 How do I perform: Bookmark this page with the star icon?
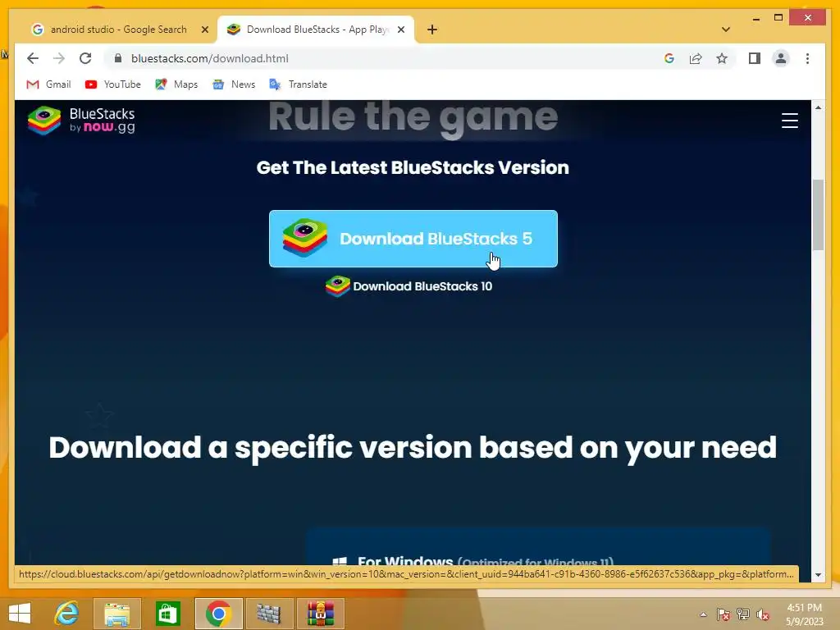[x=722, y=58]
